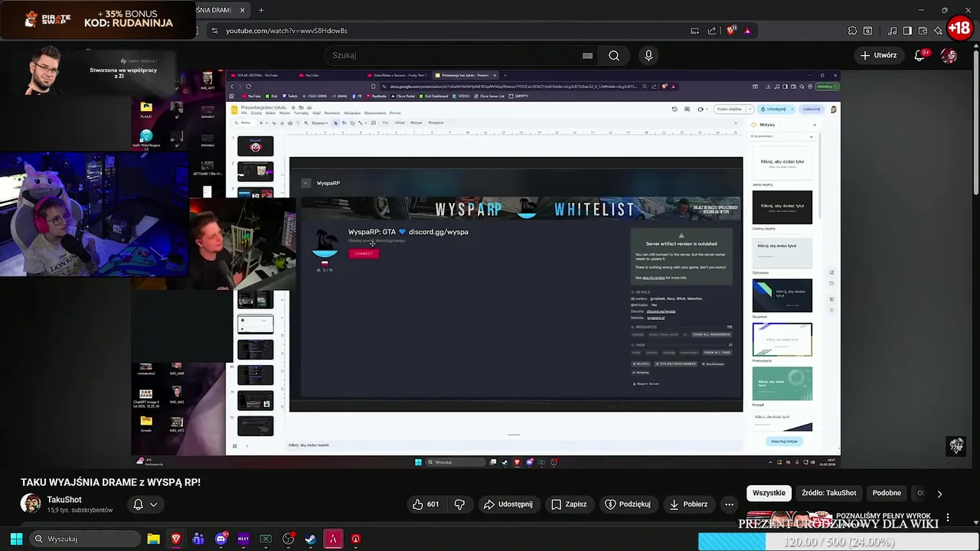Open the account avatar menu
This screenshot has height=551, width=980.
pos(949,55)
